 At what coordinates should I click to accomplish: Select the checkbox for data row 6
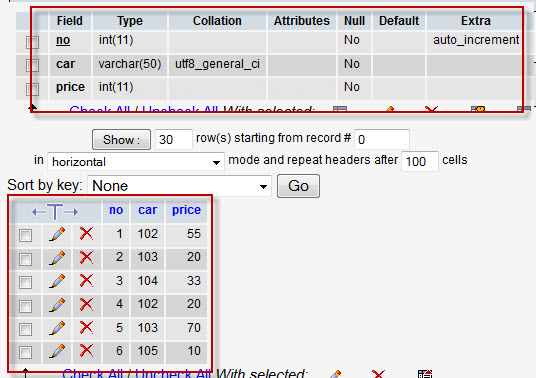[x=25, y=352]
